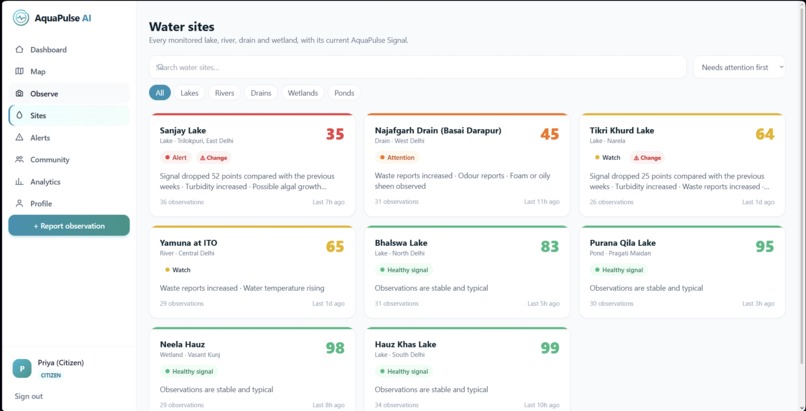Open the Analytics page

(69, 181)
